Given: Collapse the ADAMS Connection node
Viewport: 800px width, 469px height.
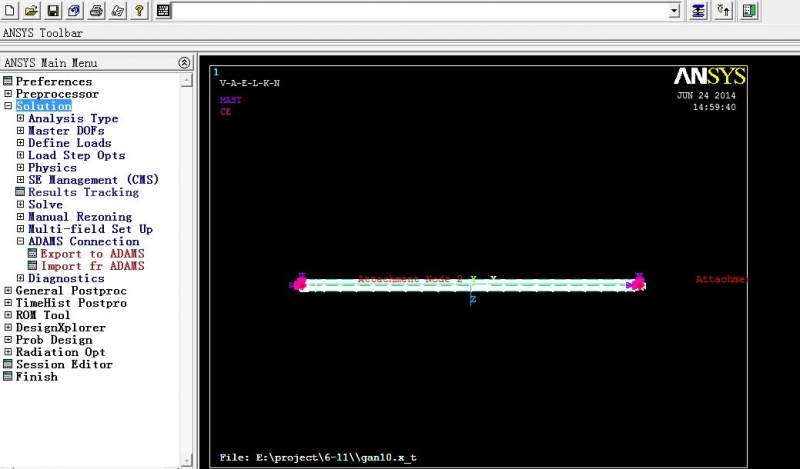Looking at the screenshot, I should [x=20, y=241].
